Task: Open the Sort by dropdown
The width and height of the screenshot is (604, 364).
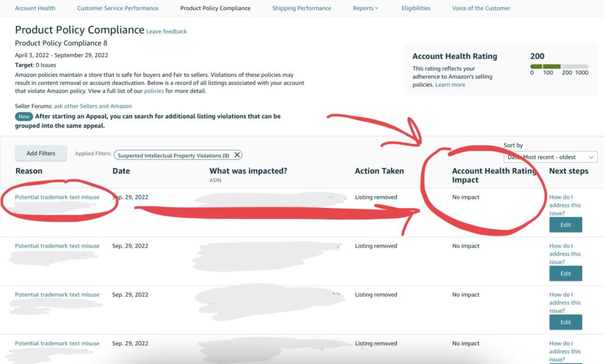Action: [x=550, y=157]
